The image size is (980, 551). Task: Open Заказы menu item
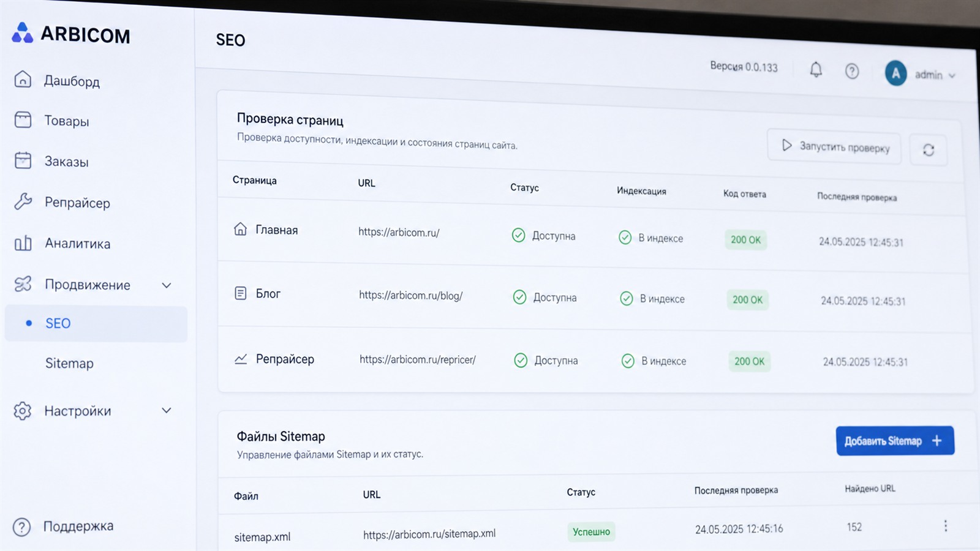pos(67,162)
